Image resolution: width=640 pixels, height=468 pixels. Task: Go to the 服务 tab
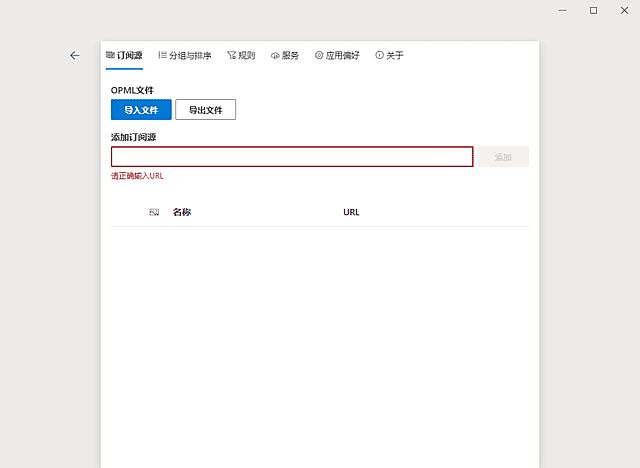[x=289, y=56]
